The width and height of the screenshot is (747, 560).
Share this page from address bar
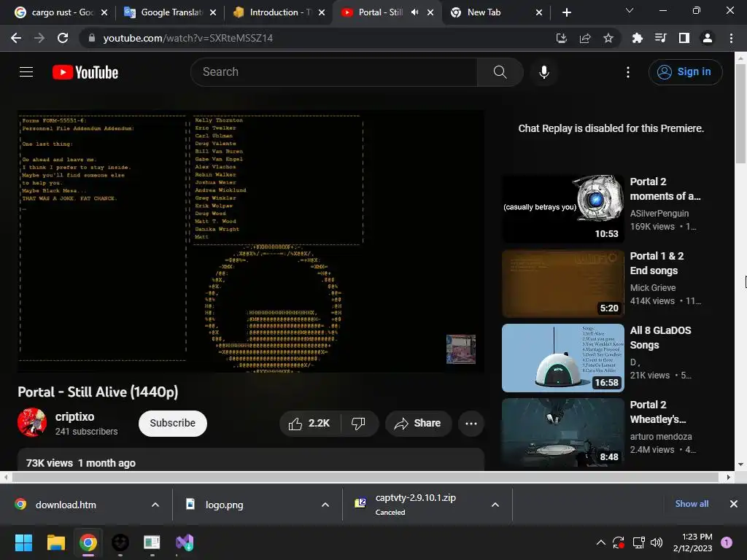585,38
